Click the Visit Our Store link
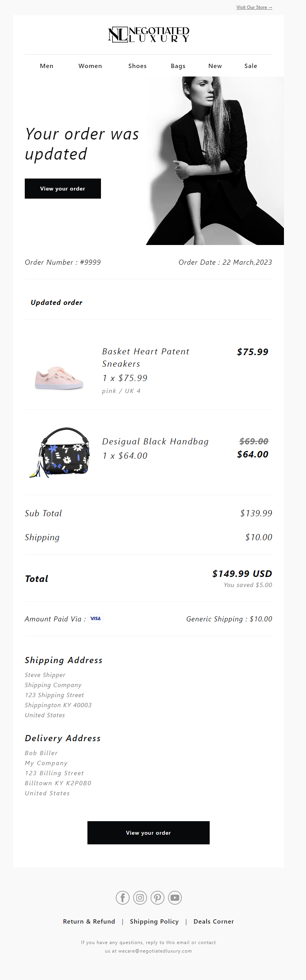Screen dimensions: 306x980 [254, 7]
